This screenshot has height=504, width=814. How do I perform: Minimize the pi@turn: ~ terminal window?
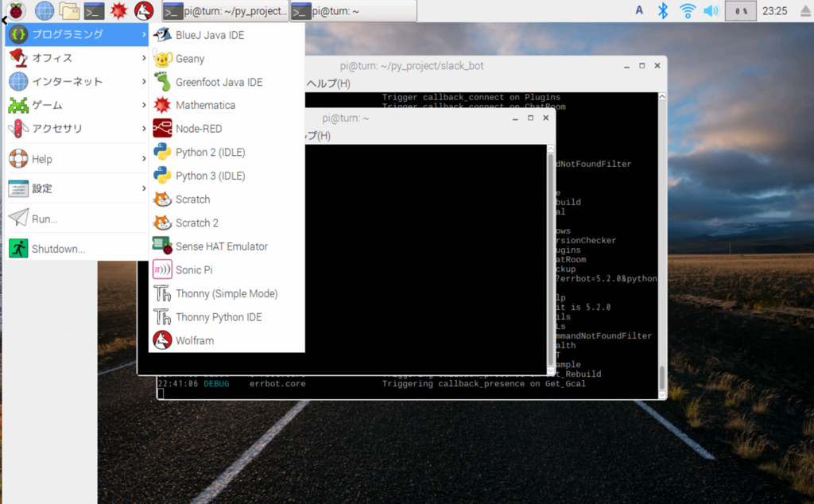(x=515, y=118)
